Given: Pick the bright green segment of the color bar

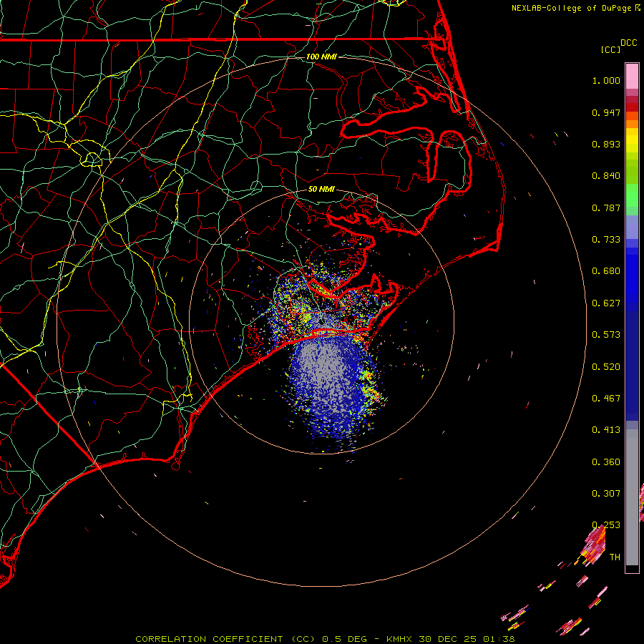Looking at the screenshot, I should click(x=632, y=195).
